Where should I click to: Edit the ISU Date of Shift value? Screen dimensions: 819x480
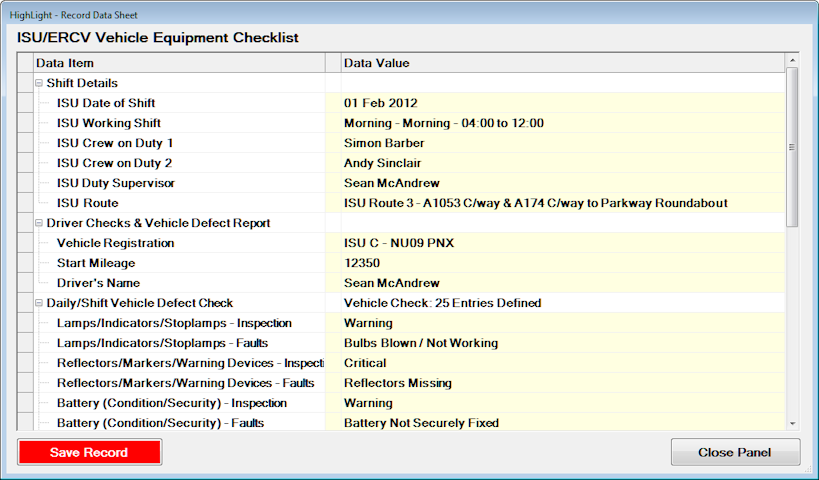(x=560, y=103)
